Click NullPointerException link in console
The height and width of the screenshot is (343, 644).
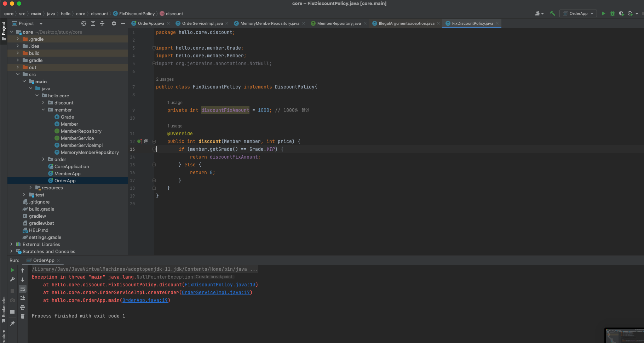(165, 277)
